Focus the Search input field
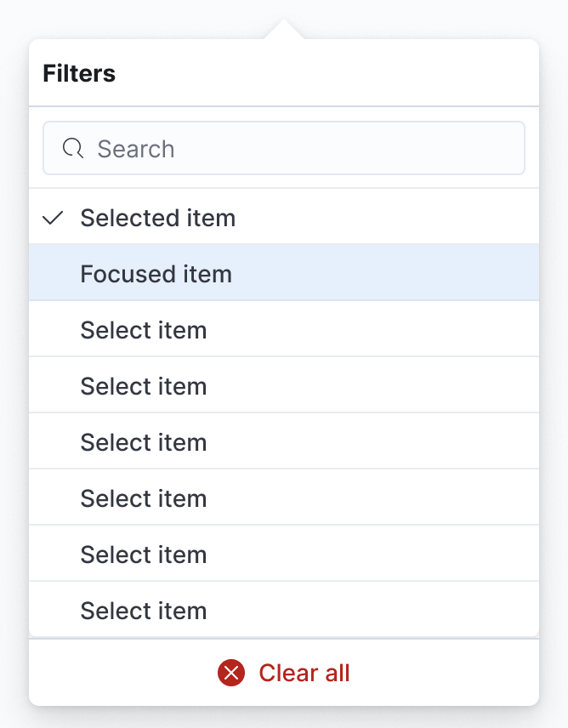 (x=306, y=149)
